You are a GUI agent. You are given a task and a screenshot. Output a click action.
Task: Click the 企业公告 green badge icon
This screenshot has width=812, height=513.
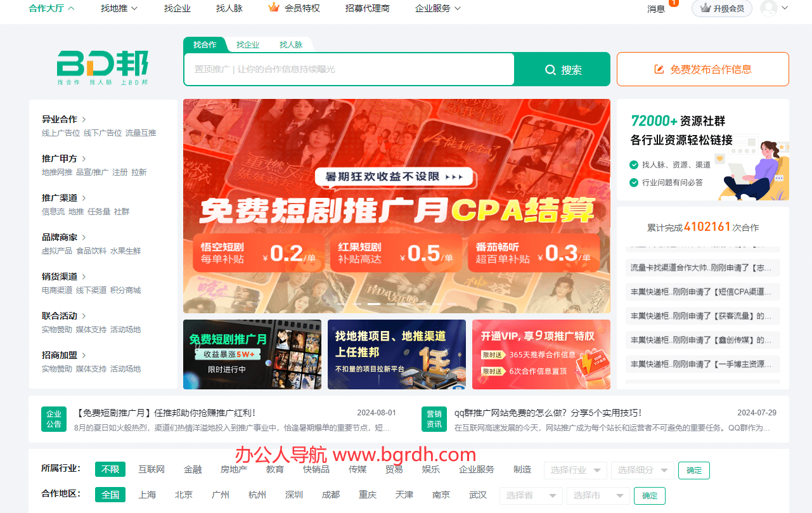click(54, 419)
